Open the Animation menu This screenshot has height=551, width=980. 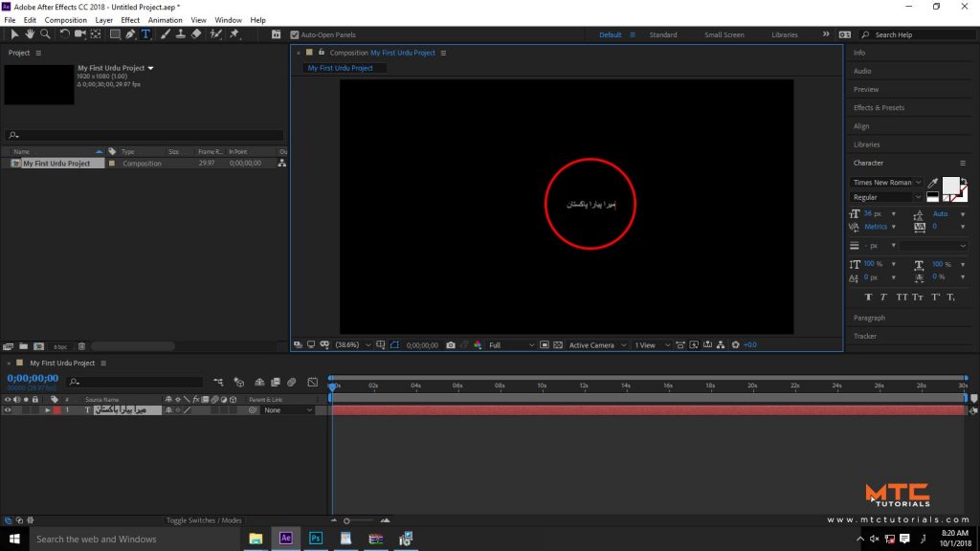pyautogui.click(x=165, y=20)
